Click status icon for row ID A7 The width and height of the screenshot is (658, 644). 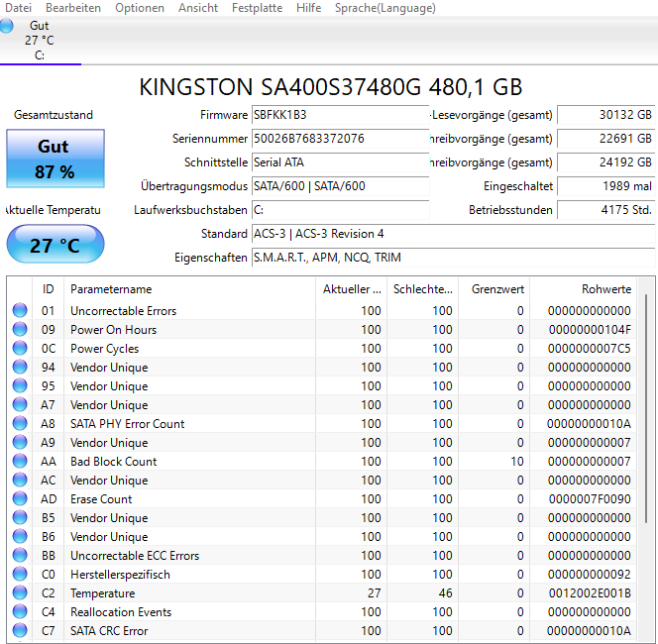click(20, 404)
